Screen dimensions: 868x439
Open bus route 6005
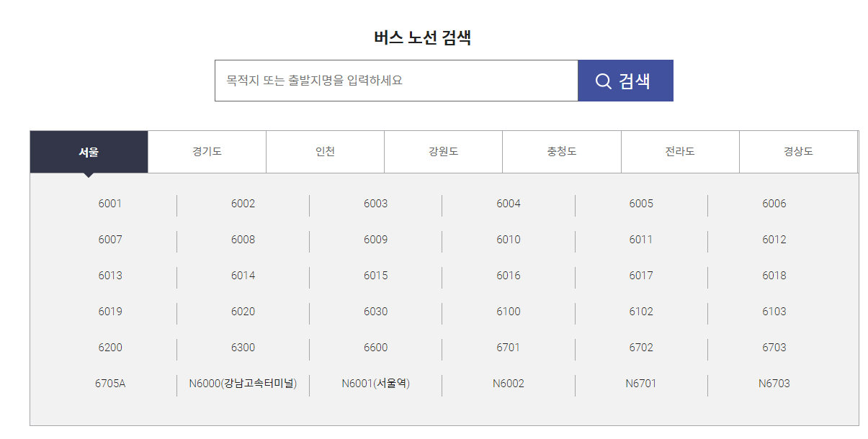pos(641,204)
